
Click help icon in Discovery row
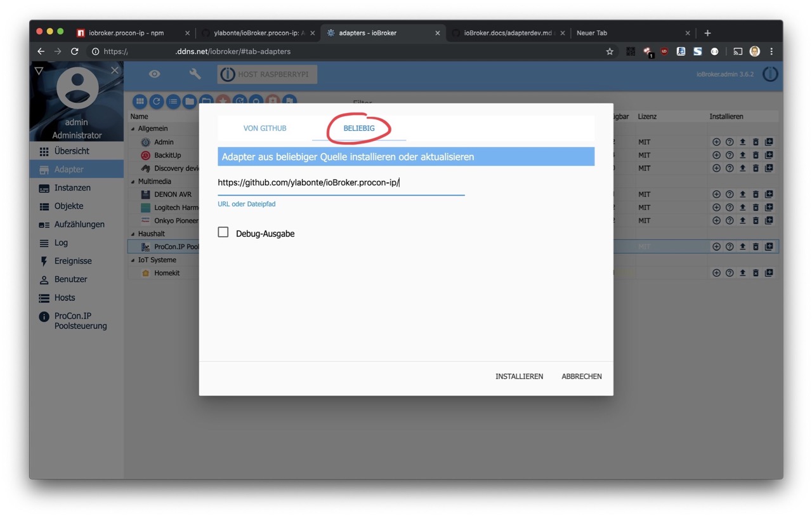click(730, 168)
